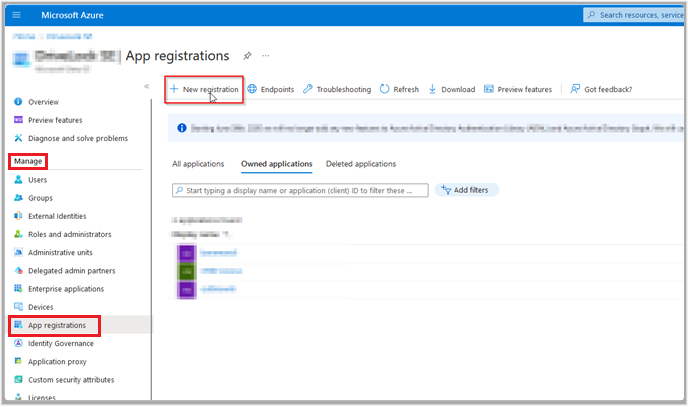
Task: Open Groups in sidebar
Action: tap(40, 198)
